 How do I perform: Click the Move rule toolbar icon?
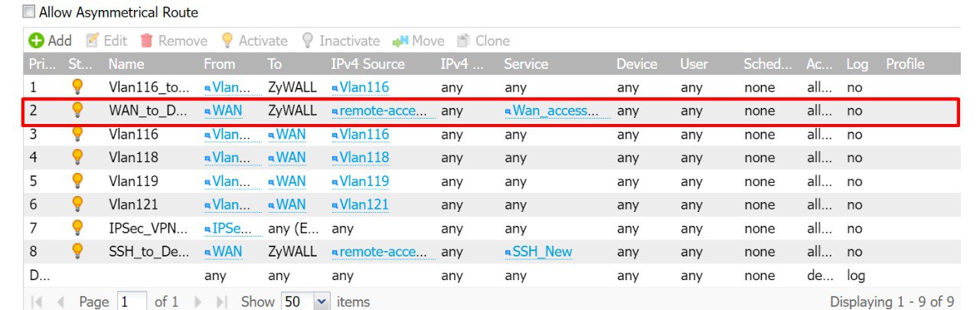(400, 41)
